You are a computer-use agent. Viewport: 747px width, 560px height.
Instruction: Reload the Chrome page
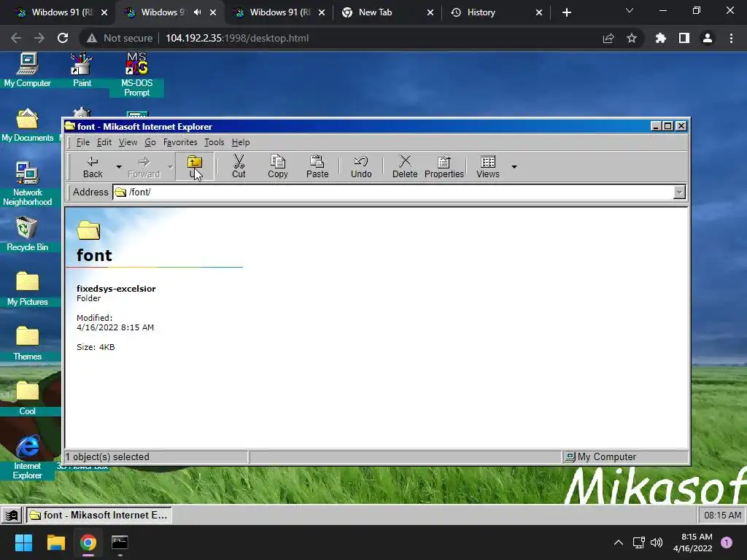click(63, 38)
